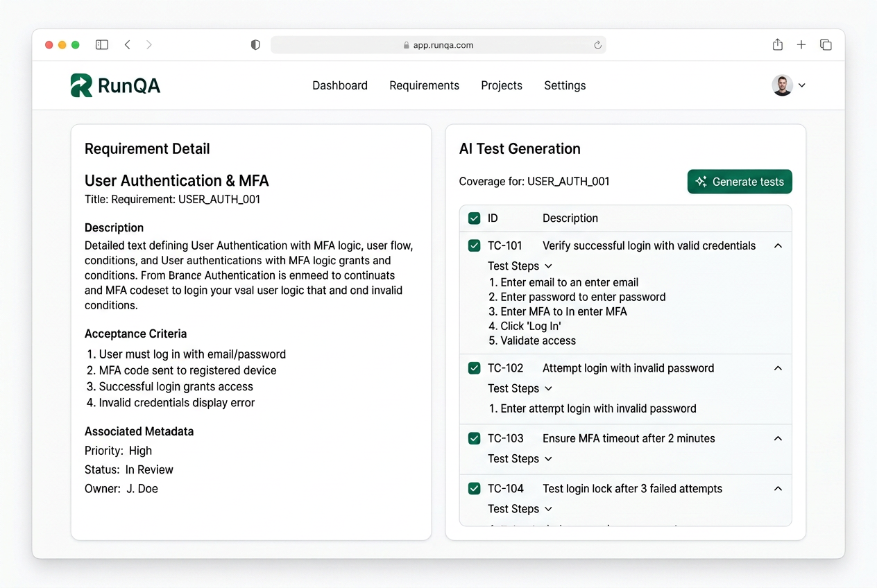Screen dimensions: 877x588
Task: Click the ID column header
Action: click(x=493, y=218)
